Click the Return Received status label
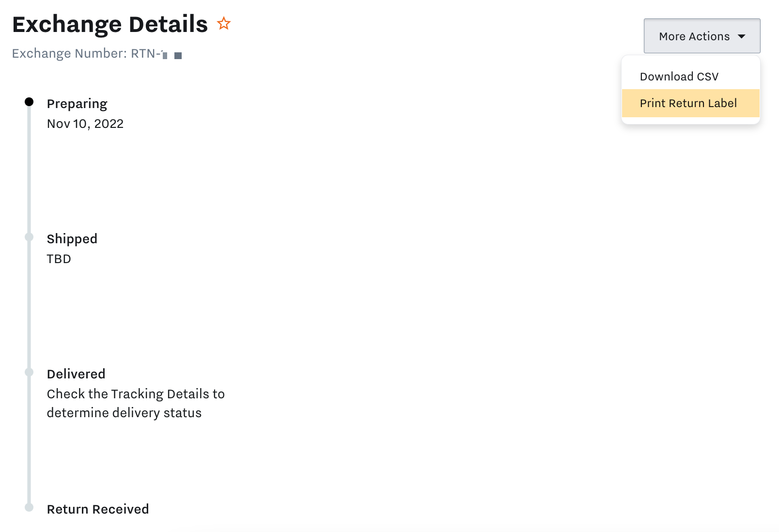The width and height of the screenshot is (779, 532). pos(98,509)
